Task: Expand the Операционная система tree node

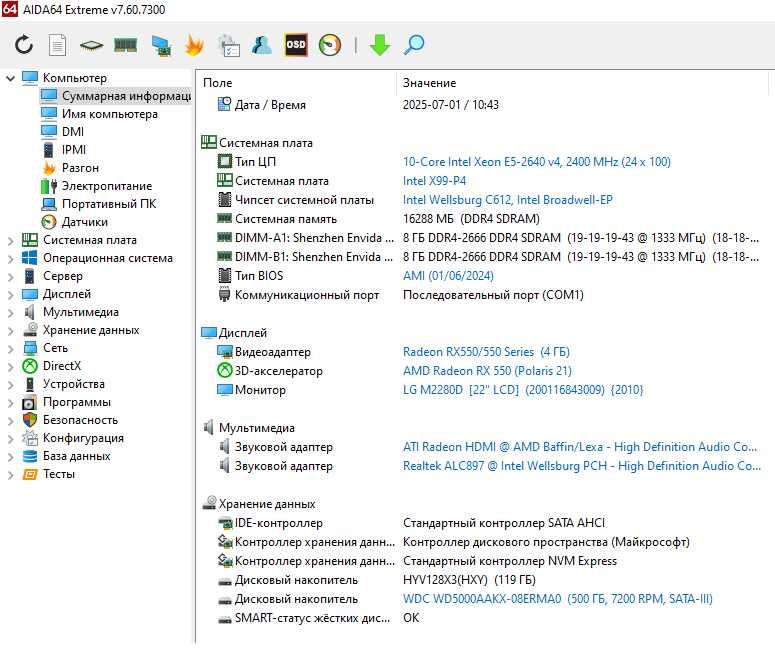Action: click(10, 259)
